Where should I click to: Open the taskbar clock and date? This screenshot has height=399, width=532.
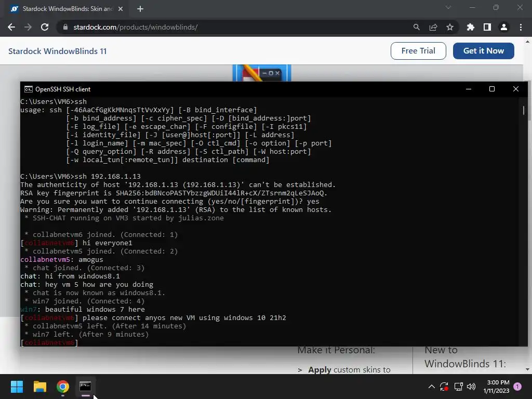coord(496,387)
